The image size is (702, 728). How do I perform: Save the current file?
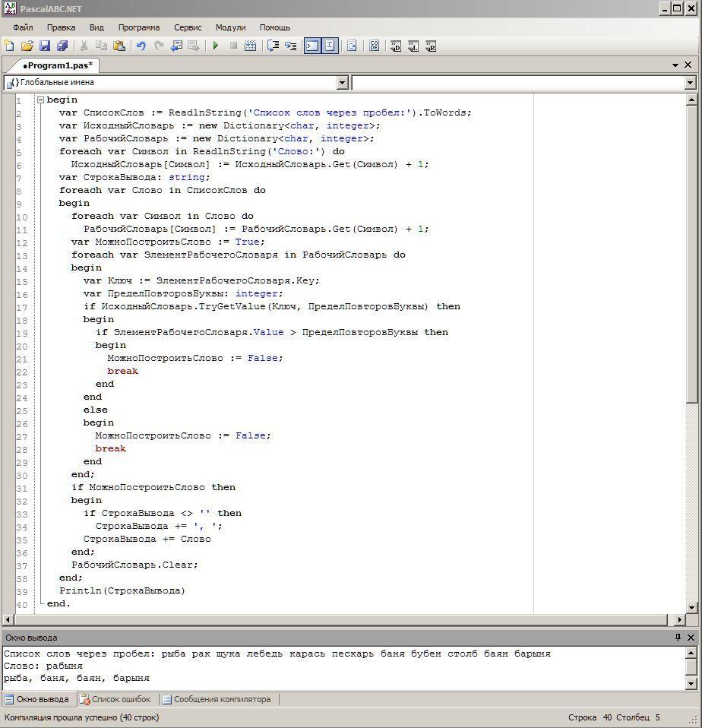pyautogui.click(x=45, y=46)
